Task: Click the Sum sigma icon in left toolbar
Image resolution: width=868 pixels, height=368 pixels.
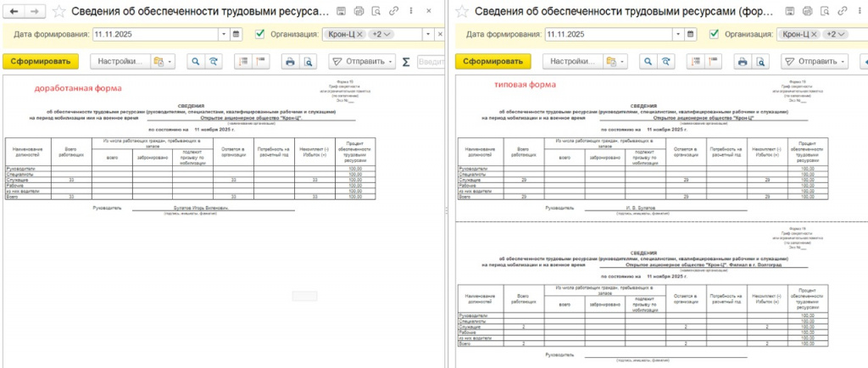Action: click(x=406, y=62)
